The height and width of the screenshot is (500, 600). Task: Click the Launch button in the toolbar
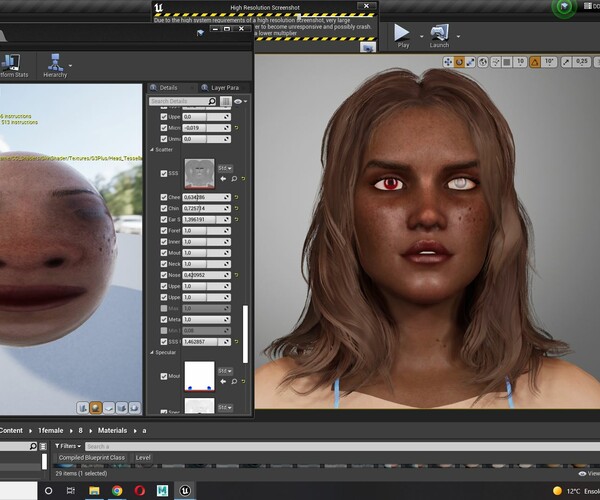(439, 36)
